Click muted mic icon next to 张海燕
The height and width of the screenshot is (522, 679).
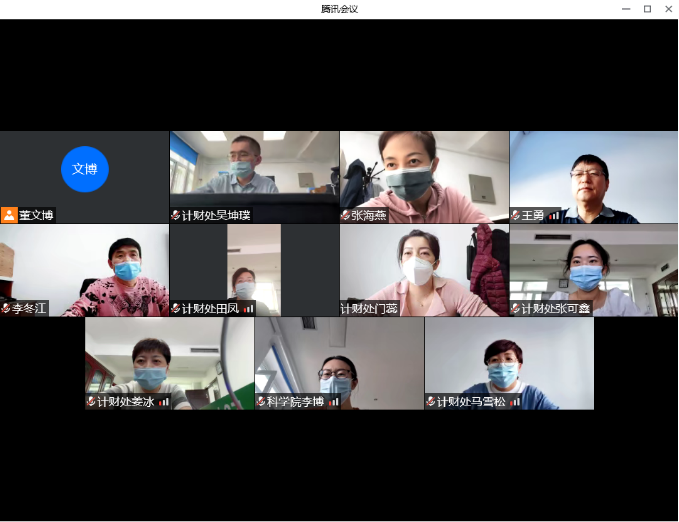(345, 215)
